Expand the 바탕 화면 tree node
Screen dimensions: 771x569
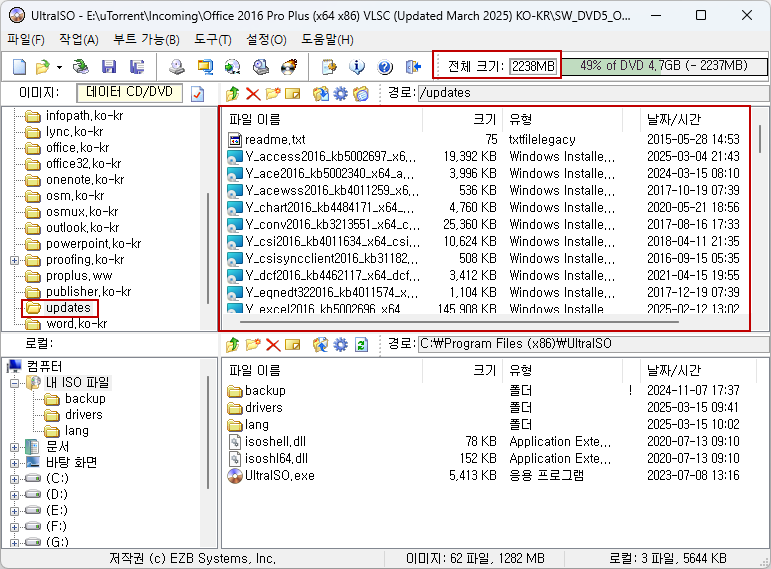[14, 463]
